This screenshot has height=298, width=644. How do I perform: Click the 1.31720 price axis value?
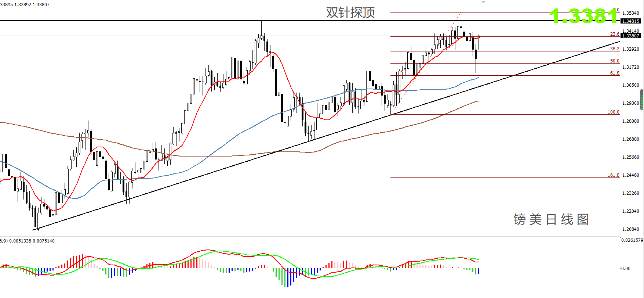(631, 67)
